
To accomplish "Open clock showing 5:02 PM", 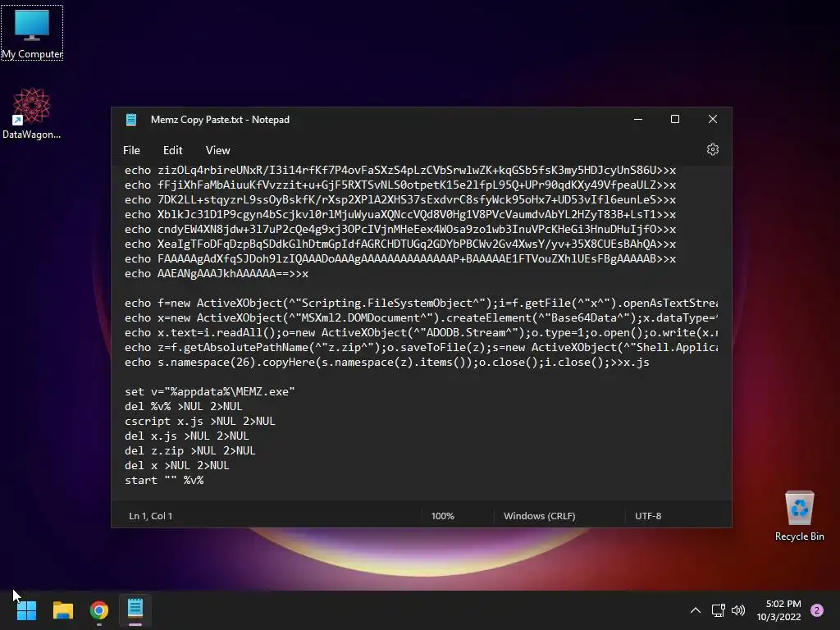I will tap(779, 610).
